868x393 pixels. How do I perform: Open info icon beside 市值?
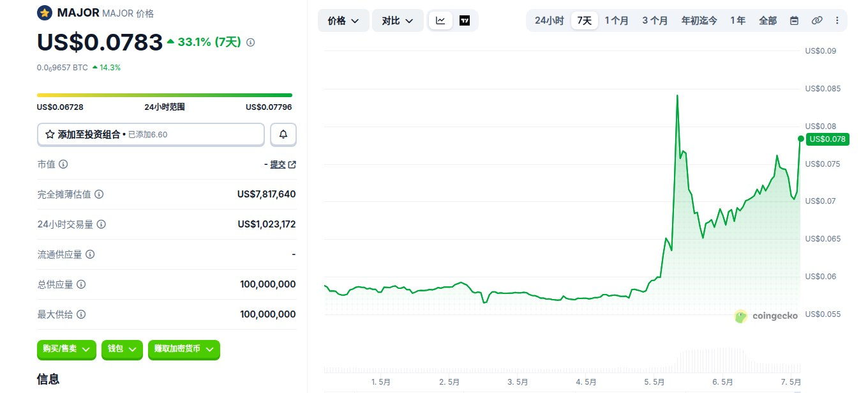(x=63, y=164)
